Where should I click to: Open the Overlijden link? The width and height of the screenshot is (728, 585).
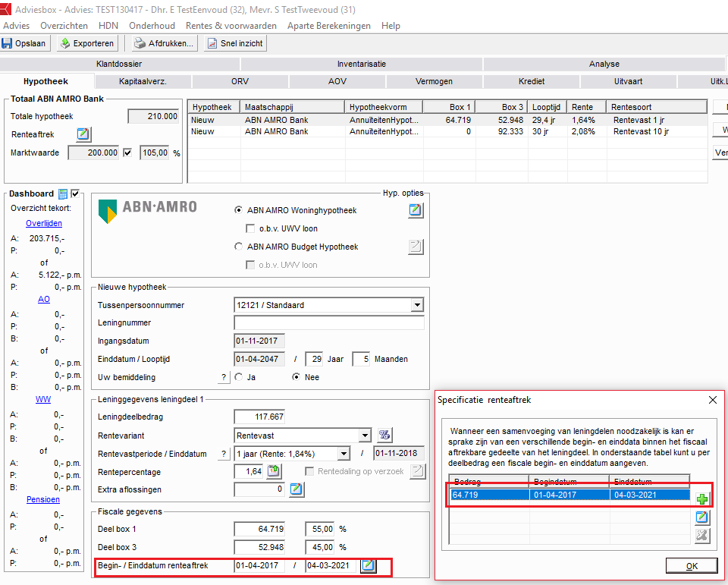pos(44,223)
